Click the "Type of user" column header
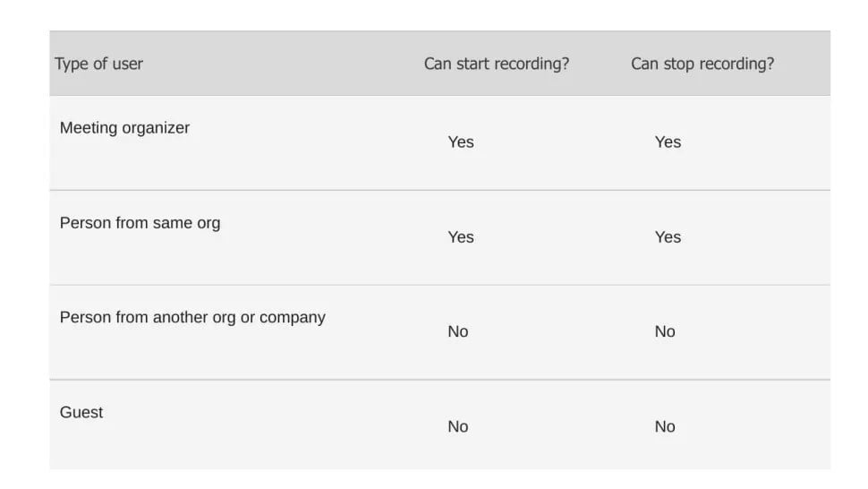 point(98,64)
